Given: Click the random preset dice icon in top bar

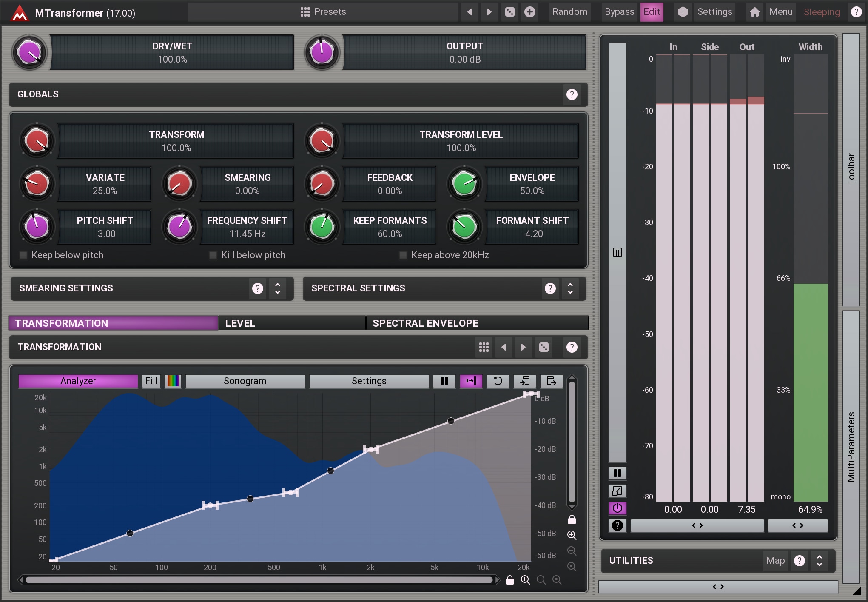Looking at the screenshot, I should coord(509,12).
